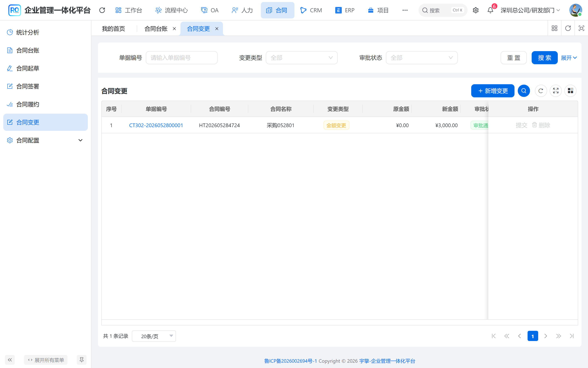Open the 深圳总公司/研发部门 department selector
The width and height of the screenshot is (588, 368).
530,10
